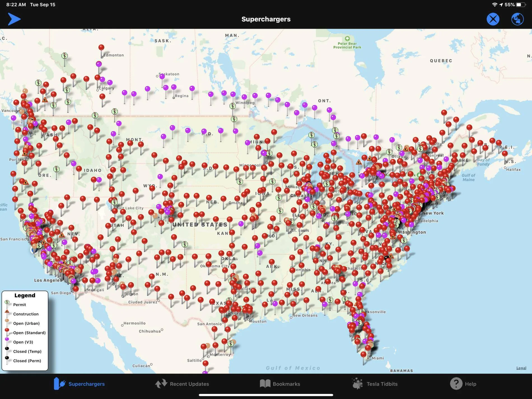Viewport: 532px width, 399px height.
Task: Tap the Legend title text
Action: point(25,295)
